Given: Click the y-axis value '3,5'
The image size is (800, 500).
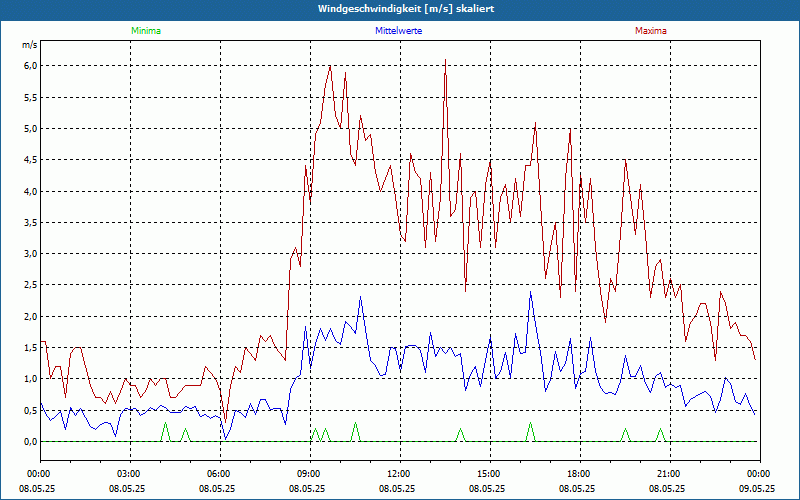Looking at the screenshot, I should pos(31,222).
